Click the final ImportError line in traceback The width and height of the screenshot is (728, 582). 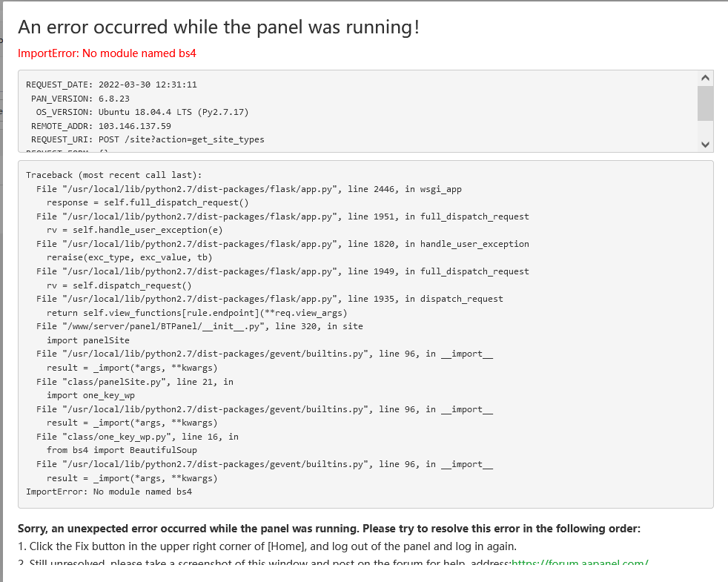(109, 492)
